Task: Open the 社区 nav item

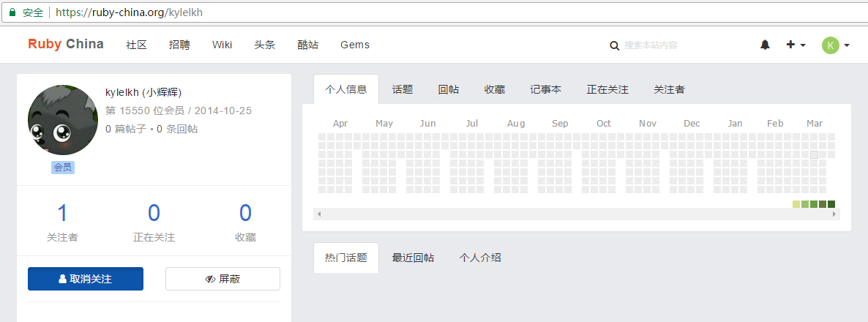Action: click(136, 45)
